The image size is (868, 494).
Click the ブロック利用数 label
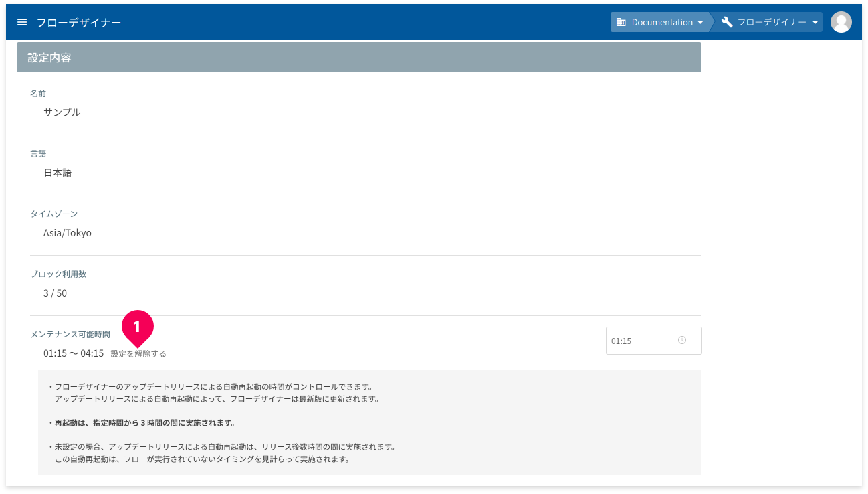point(58,274)
